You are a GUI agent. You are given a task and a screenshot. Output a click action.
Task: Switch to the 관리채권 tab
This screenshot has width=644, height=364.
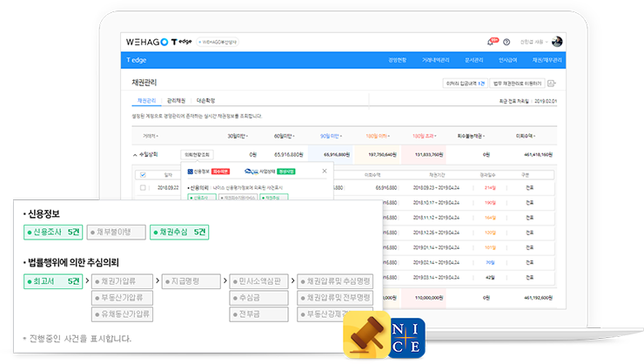coord(176,101)
